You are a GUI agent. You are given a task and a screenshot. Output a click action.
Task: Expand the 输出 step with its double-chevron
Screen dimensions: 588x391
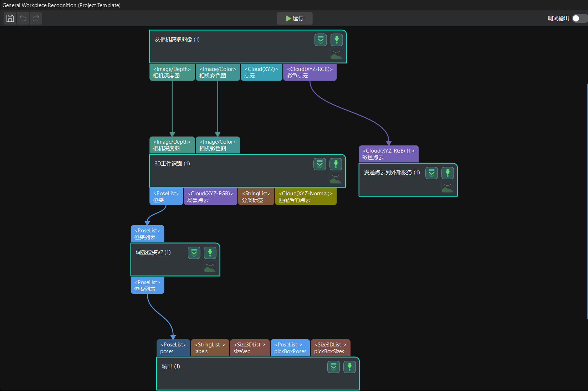(333, 367)
